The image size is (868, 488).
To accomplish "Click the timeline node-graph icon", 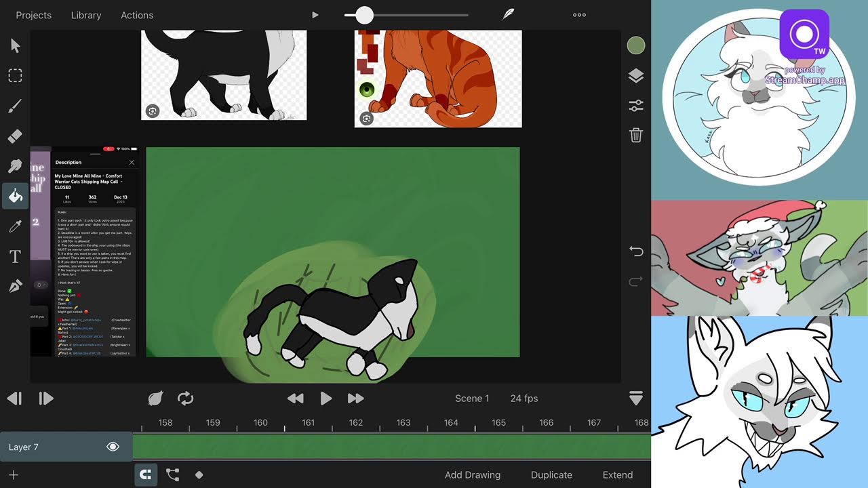I will 172,475.
